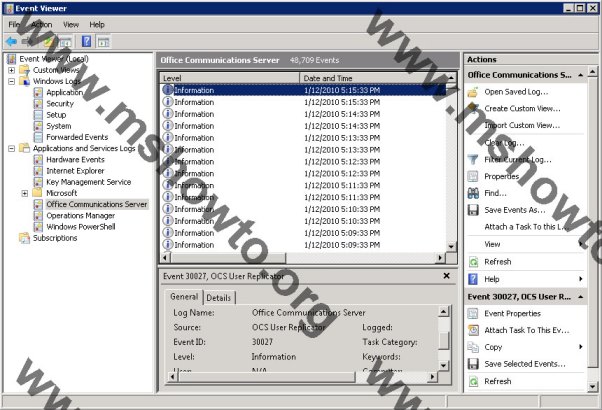Screen dimensions: 602x410
Task: Click the Find binoculars icon
Action: tap(473, 193)
